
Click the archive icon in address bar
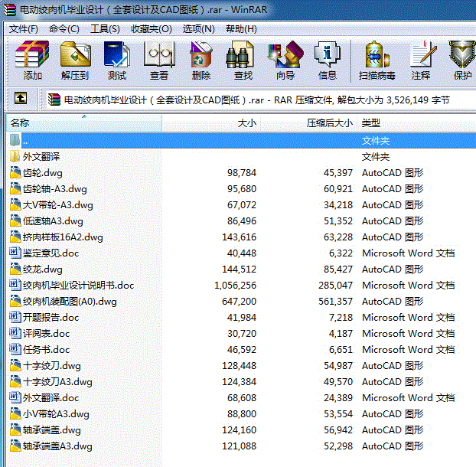click(x=54, y=100)
